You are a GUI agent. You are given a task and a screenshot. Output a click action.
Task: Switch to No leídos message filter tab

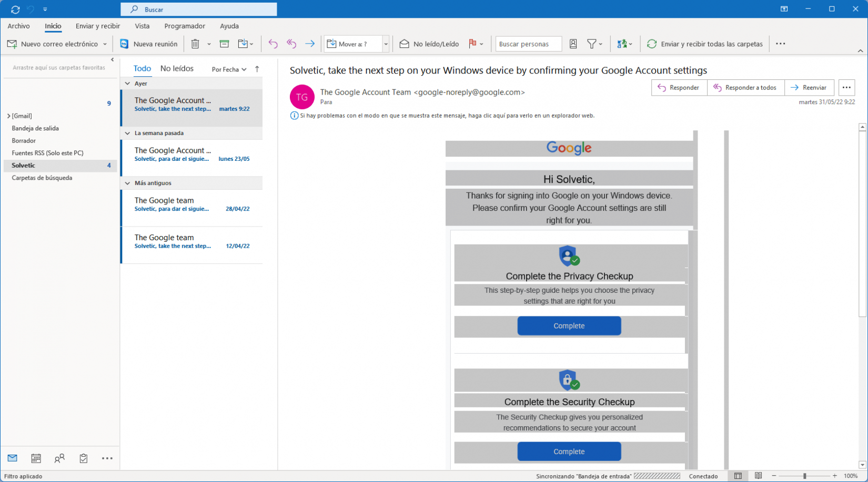(x=177, y=68)
